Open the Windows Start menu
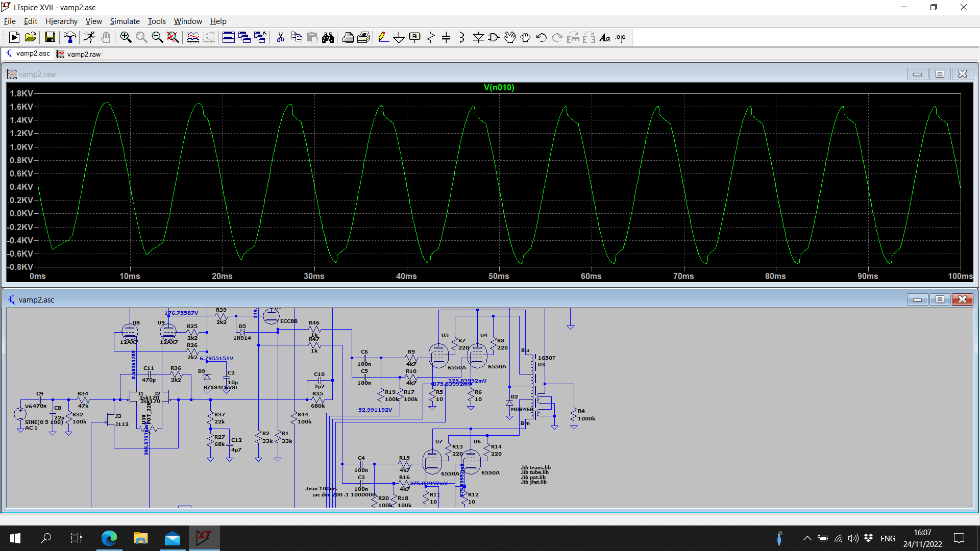 (x=15, y=538)
